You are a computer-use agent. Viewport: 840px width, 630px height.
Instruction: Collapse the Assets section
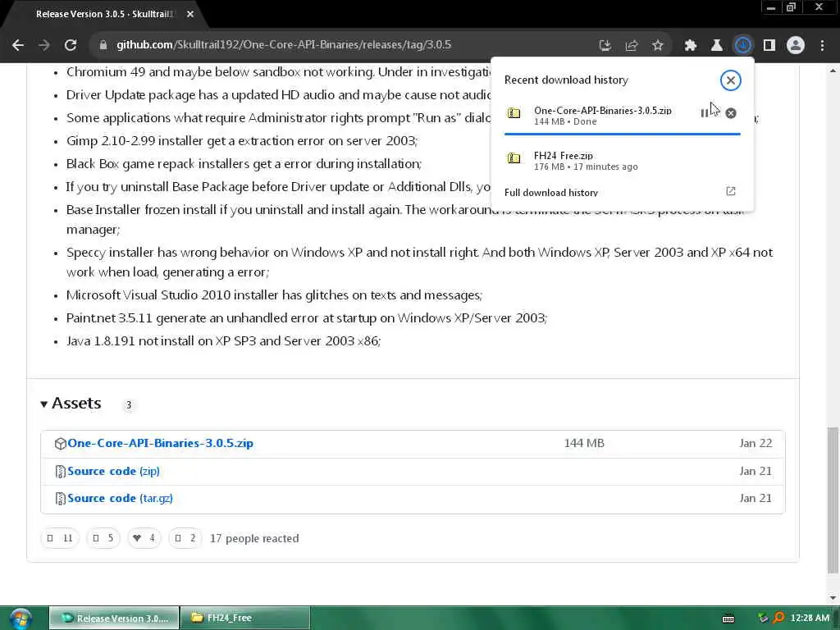pyautogui.click(x=71, y=404)
